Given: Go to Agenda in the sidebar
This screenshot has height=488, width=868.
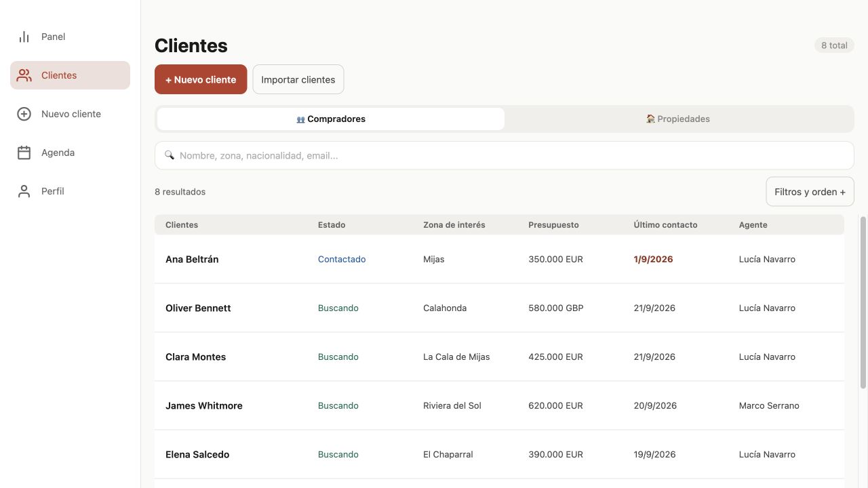Looking at the screenshot, I should 70,152.
